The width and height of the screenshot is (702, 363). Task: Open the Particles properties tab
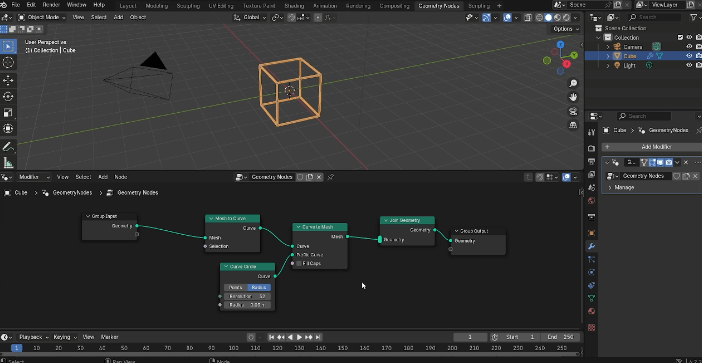point(591,259)
